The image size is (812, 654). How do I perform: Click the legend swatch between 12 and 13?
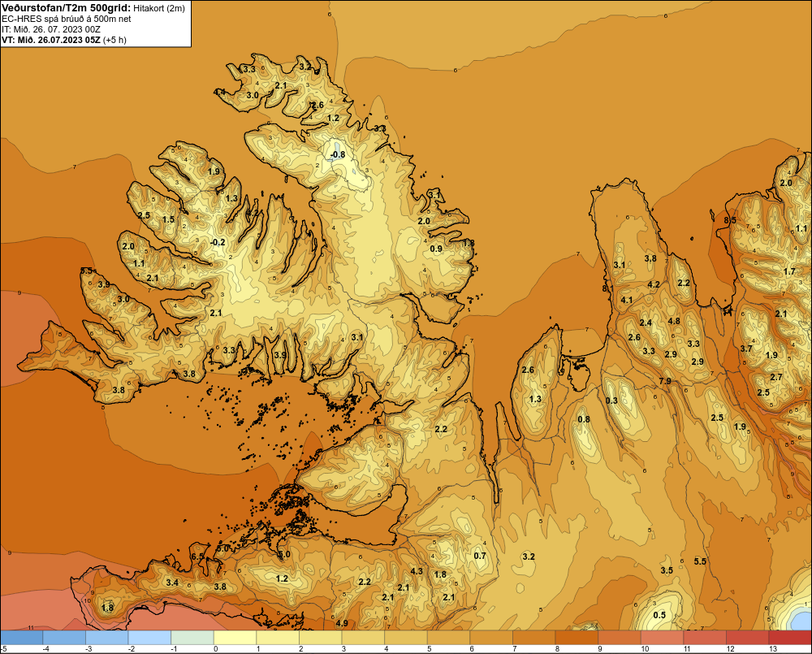click(x=748, y=638)
